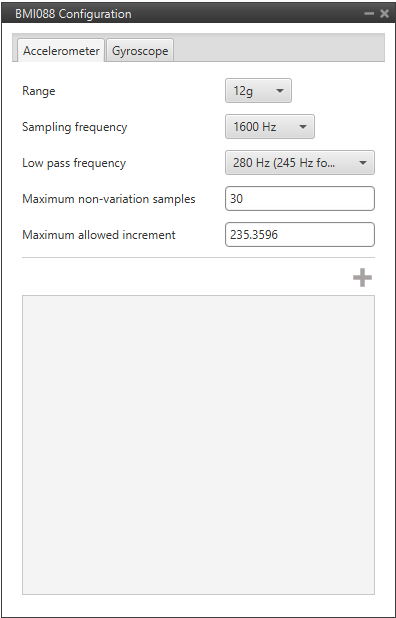Click the 'Maximum non-variation samples' label

[x=109, y=199]
